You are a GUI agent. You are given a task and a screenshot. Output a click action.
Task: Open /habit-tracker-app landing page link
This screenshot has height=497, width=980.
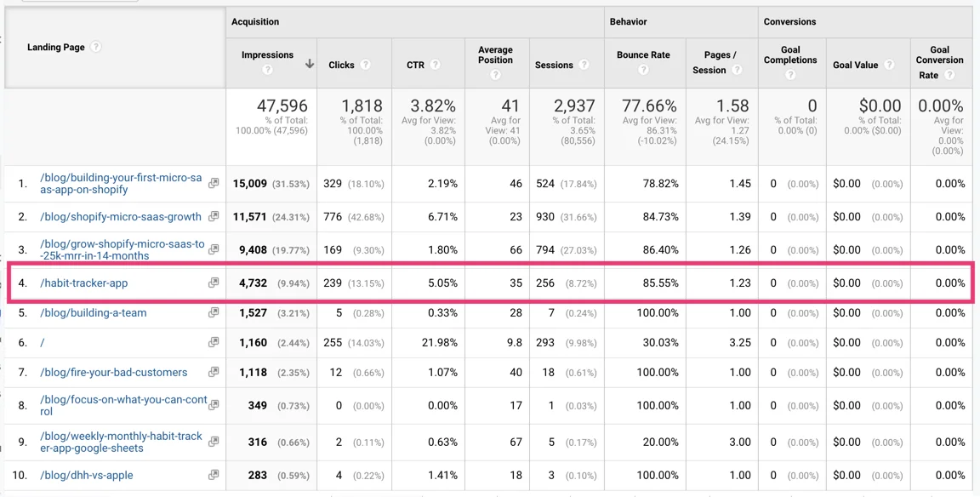(83, 283)
